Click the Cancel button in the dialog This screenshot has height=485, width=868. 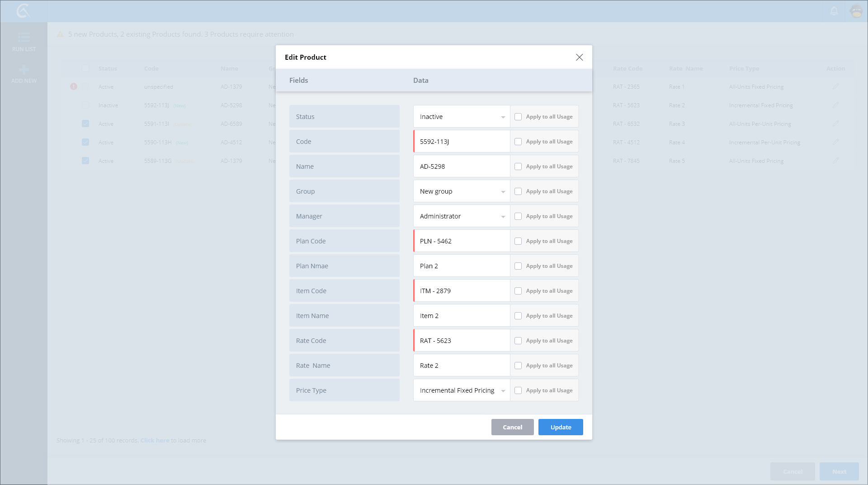pos(512,427)
